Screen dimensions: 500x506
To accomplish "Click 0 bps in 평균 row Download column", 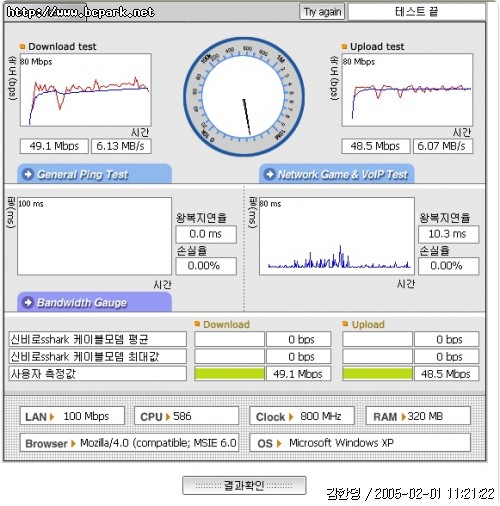I will (x=299, y=339).
